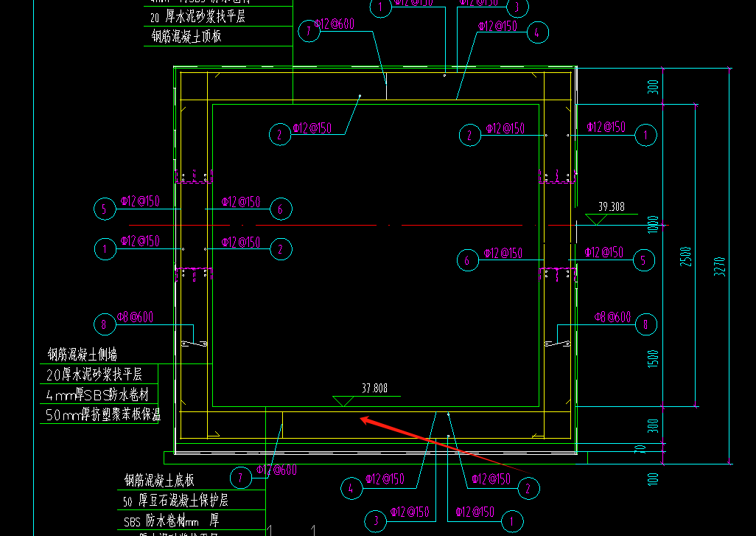Click rebar bubble 6 on the right side
This screenshot has height=536, width=756.
click(468, 260)
